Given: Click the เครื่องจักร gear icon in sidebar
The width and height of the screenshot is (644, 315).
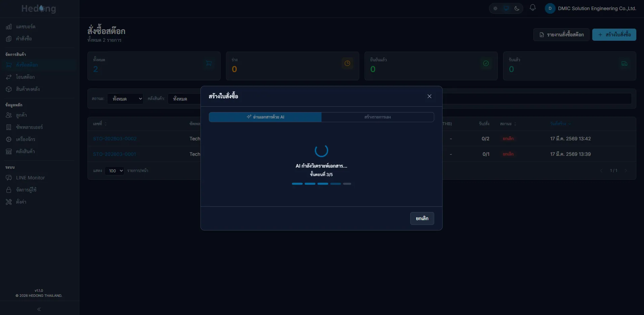Looking at the screenshot, I should pos(9,139).
